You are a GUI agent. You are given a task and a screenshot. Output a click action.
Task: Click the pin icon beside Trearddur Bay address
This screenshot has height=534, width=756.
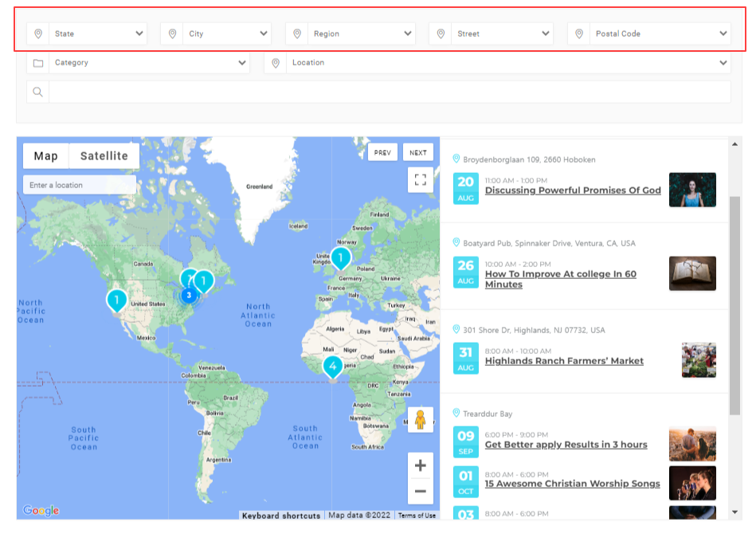pos(456,414)
